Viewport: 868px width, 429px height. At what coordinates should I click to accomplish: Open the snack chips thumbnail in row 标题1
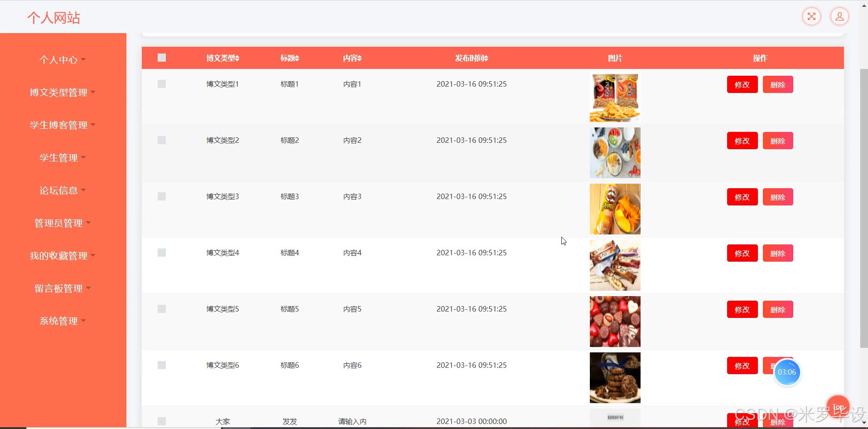(x=615, y=97)
